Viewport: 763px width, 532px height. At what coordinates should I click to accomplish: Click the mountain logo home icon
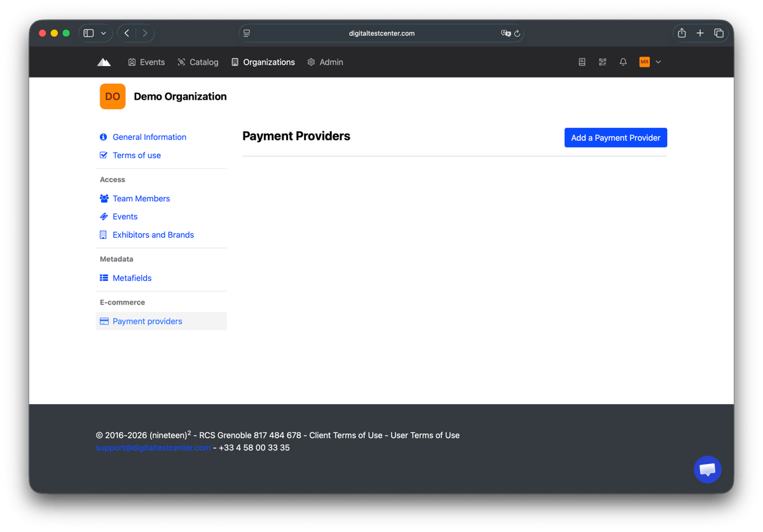click(104, 62)
